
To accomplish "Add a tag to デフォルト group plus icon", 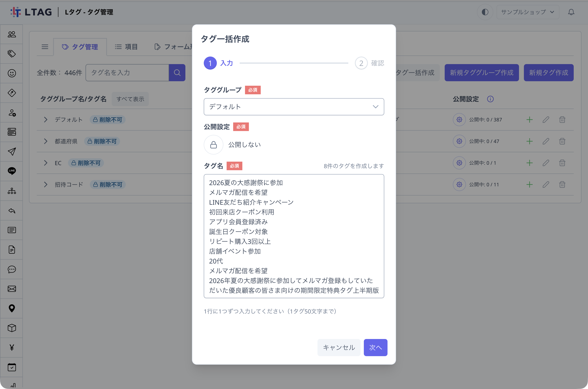I will [529, 120].
